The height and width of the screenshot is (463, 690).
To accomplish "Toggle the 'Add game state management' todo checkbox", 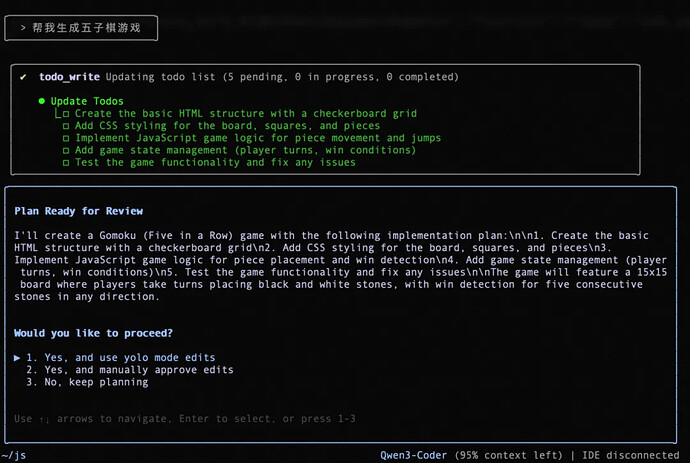I will coord(66,150).
